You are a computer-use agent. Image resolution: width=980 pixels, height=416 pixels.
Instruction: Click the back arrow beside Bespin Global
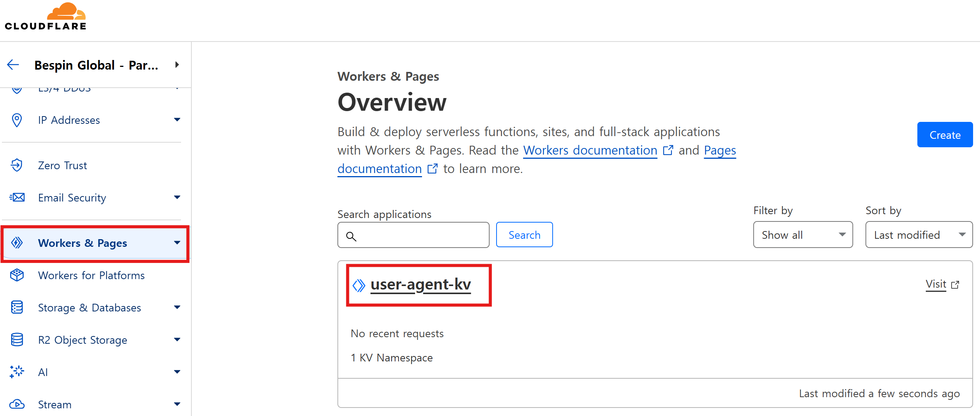coord(13,65)
